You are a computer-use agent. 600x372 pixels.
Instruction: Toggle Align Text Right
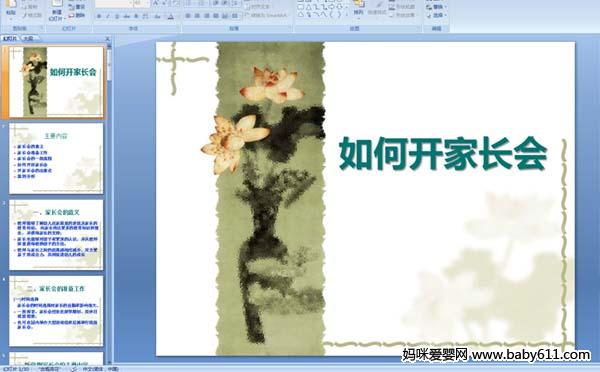[x=207, y=16]
